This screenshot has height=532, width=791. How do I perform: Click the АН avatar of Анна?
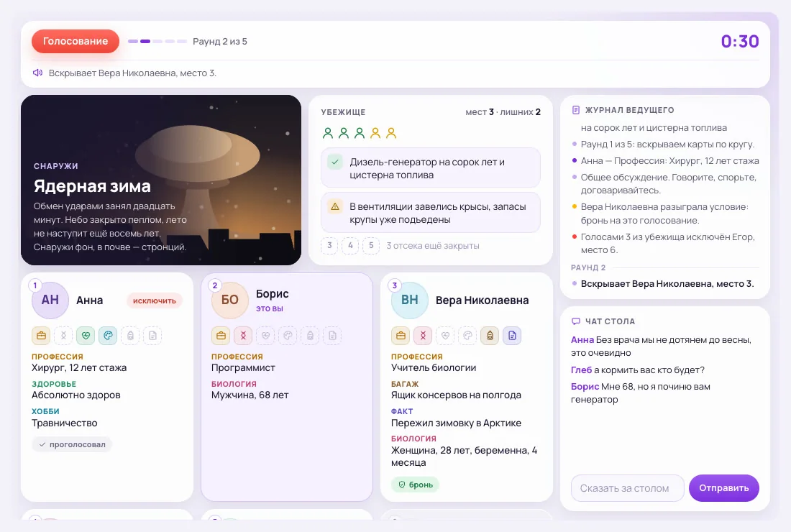(50, 301)
